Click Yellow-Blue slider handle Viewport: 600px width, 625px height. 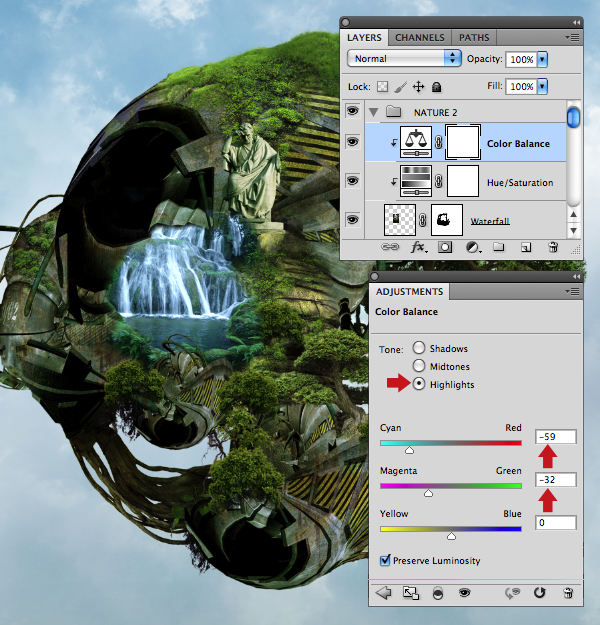click(451, 537)
